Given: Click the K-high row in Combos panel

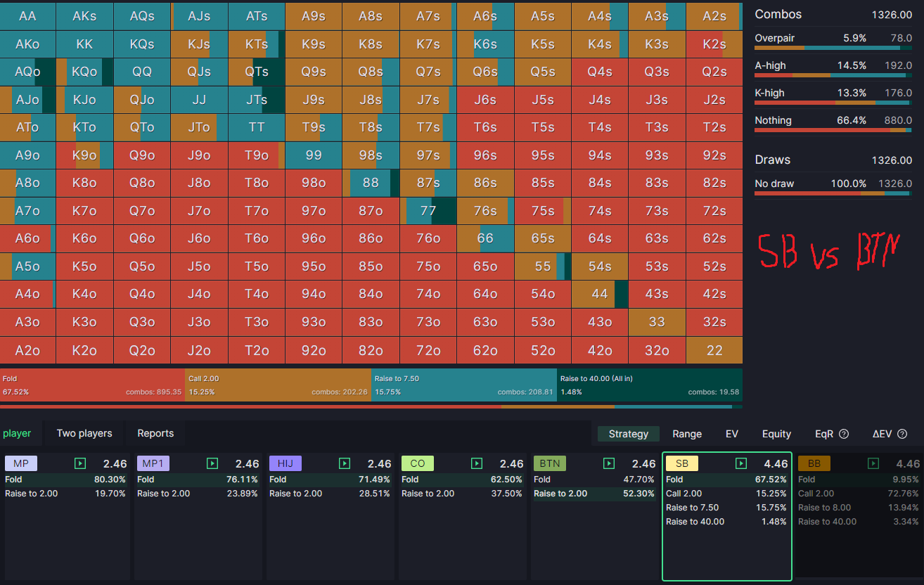Looking at the screenshot, I should [833, 95].
